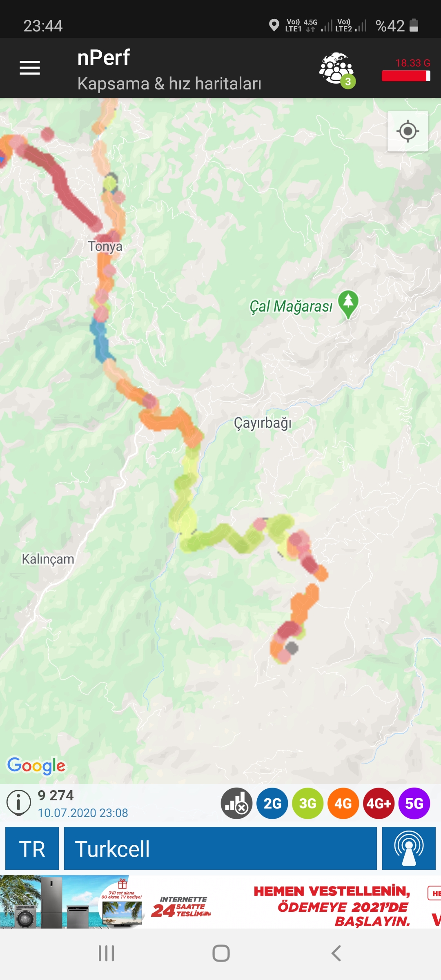Toggle the 5G coverage layer
Viewport: 441px width, 980px height.
(414, 803)
